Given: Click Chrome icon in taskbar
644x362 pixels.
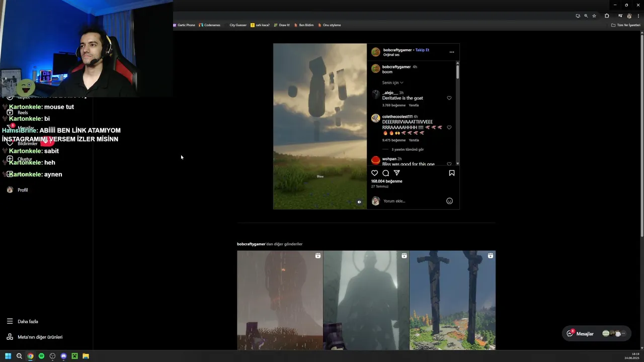Looking at the screenshot, I should pyautogui.click(x=30, y=356).
